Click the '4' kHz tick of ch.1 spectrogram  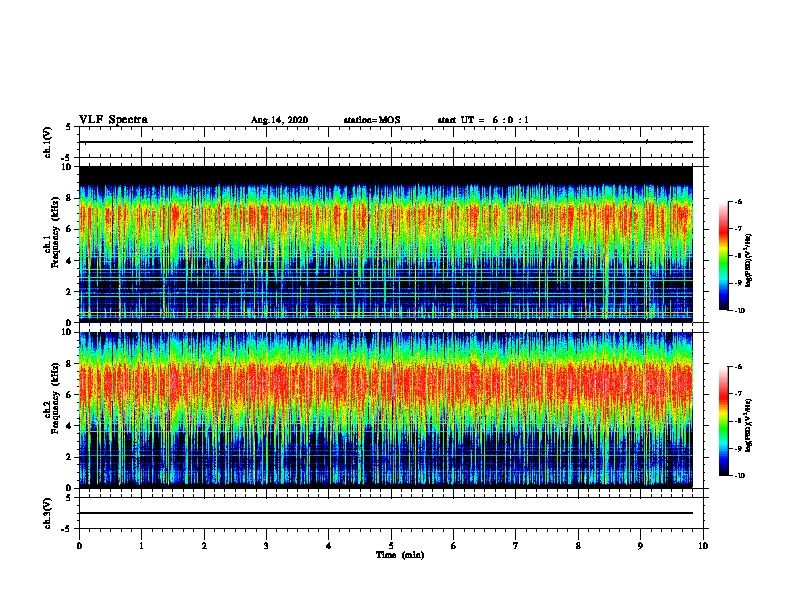pos(69,261)
